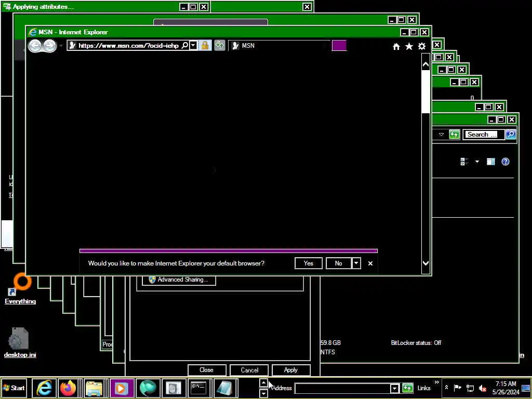Click the network tray icon

click(470, 388)
